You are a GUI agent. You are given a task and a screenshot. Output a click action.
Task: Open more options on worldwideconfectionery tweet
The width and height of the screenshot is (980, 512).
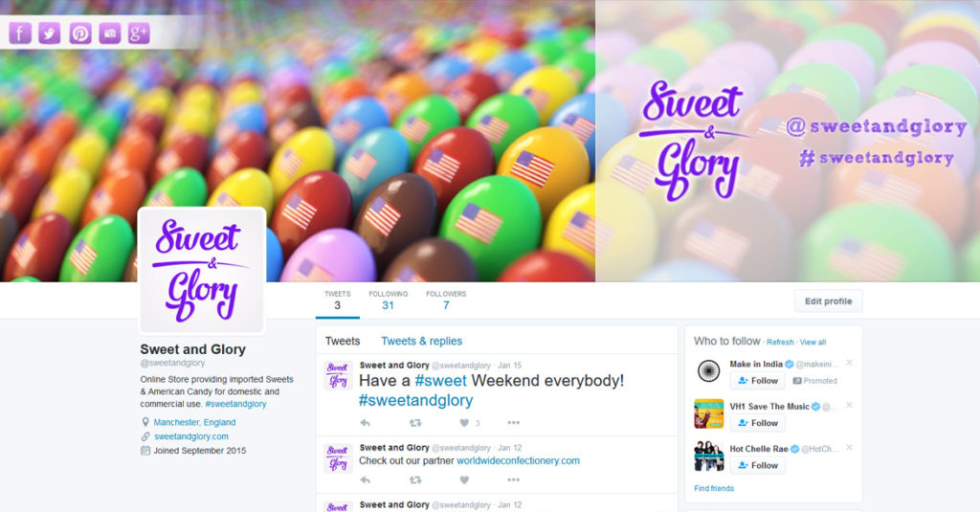514,480
